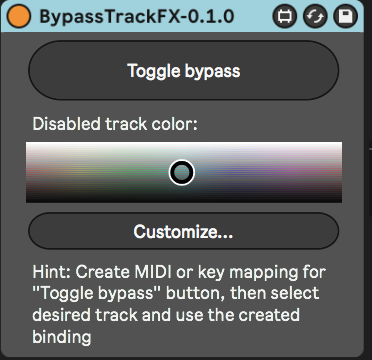This screenshot has width=372, height=360.
Task: Save preset with the floppy disk icon
Action: pos(345,16)
